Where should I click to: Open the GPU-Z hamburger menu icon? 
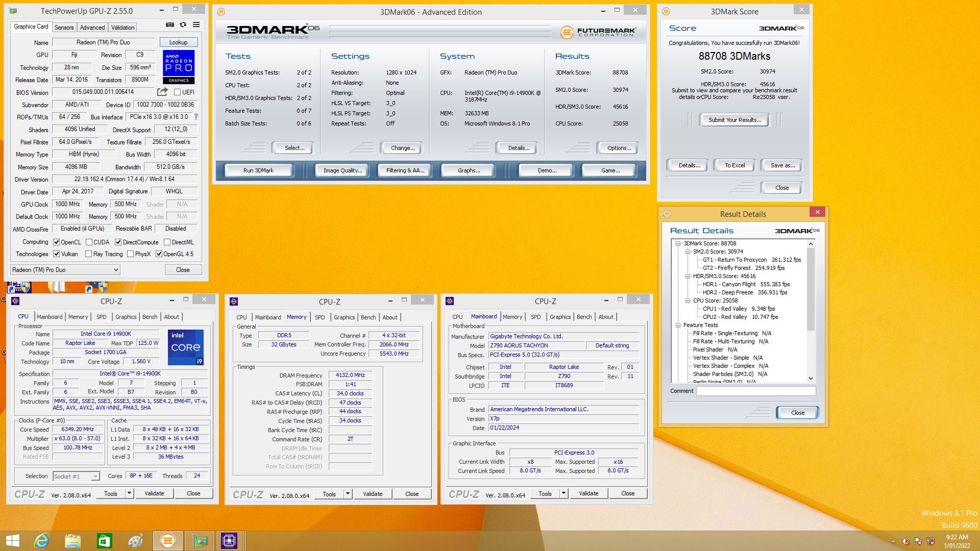pos(196,24)
